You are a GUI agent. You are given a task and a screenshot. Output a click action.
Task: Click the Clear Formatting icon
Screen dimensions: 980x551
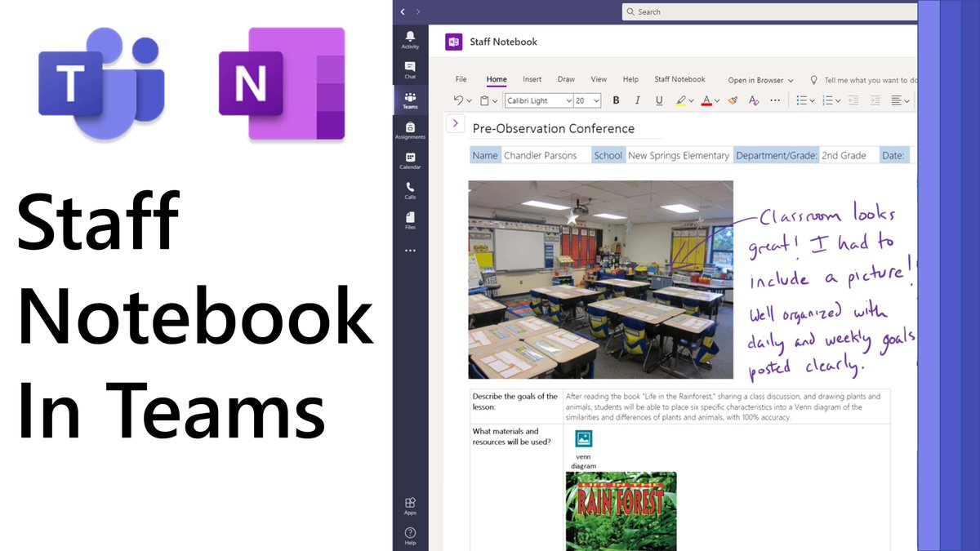point(754,100)
